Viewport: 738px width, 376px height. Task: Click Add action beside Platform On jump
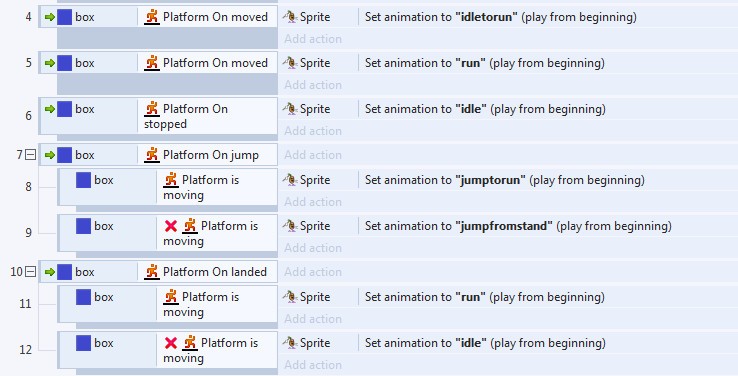pyautogui.click(x=313, y=155)
